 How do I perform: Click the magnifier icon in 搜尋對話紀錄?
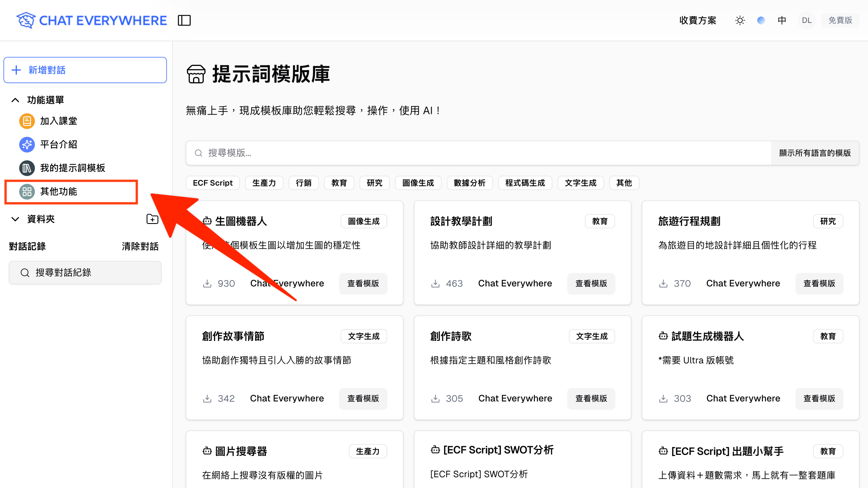point(25,272)
